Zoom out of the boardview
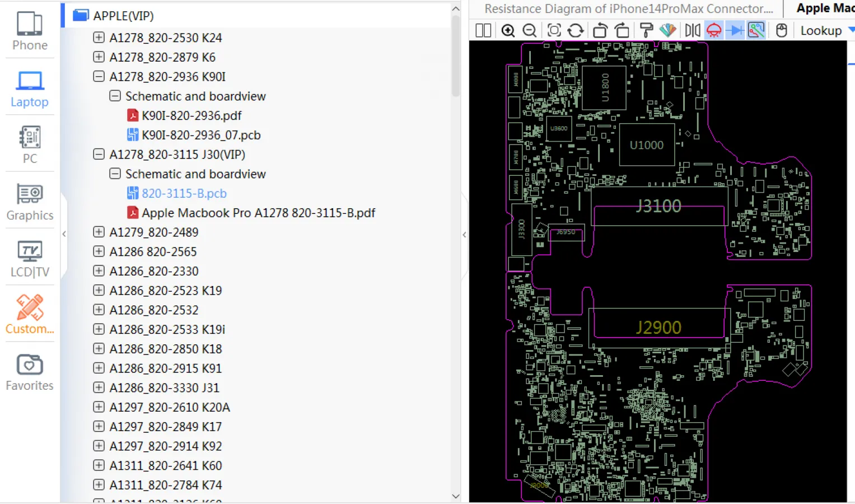855x504 pixels. 530,30
